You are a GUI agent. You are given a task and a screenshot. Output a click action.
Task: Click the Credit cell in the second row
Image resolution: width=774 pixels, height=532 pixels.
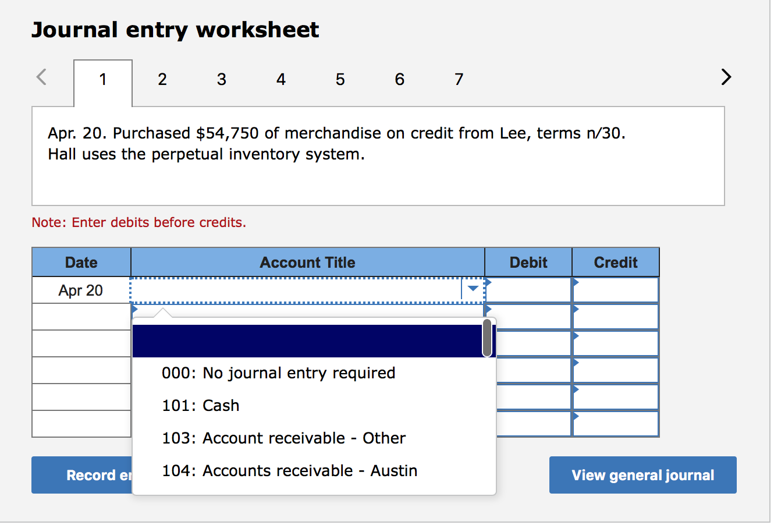[616, 317]
